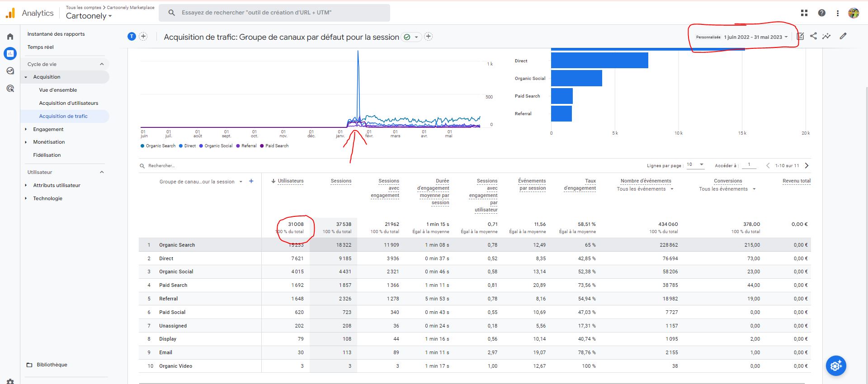
Task: Open the Advertising icon in left rail
Action: tap(10, 89)
